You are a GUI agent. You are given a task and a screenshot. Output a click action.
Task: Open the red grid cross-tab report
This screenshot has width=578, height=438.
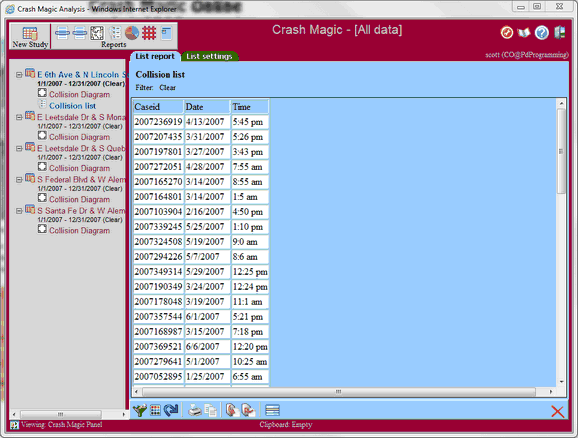(x=149, y=33)
